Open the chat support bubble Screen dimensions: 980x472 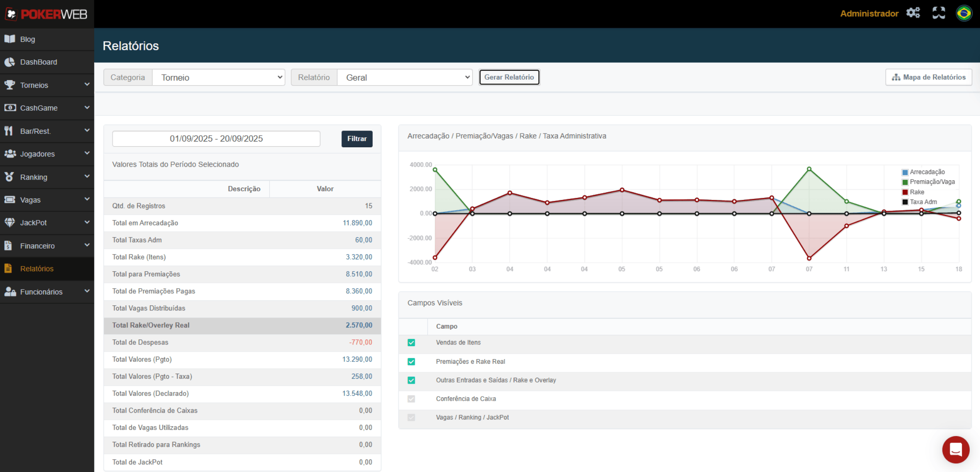956,449
